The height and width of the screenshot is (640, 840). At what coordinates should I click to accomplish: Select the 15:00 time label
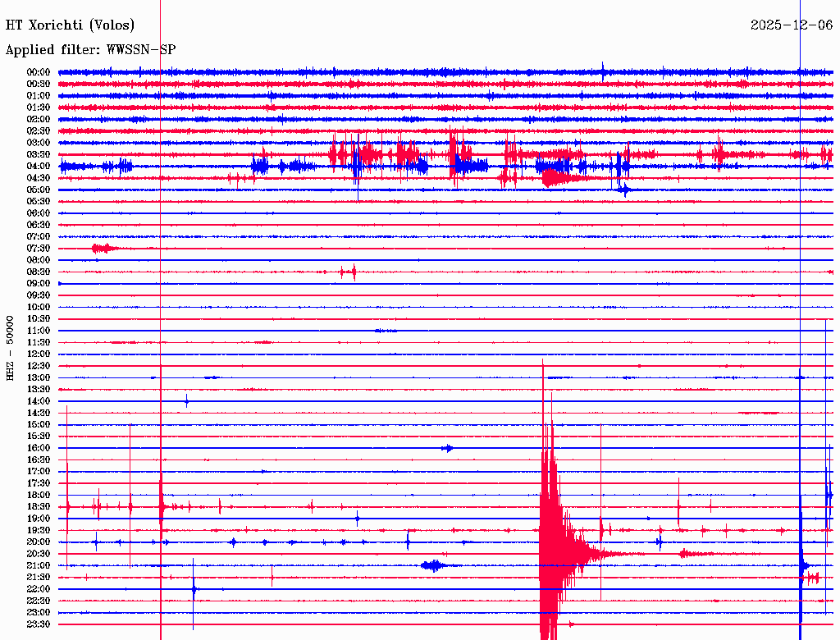coord(39,424)
